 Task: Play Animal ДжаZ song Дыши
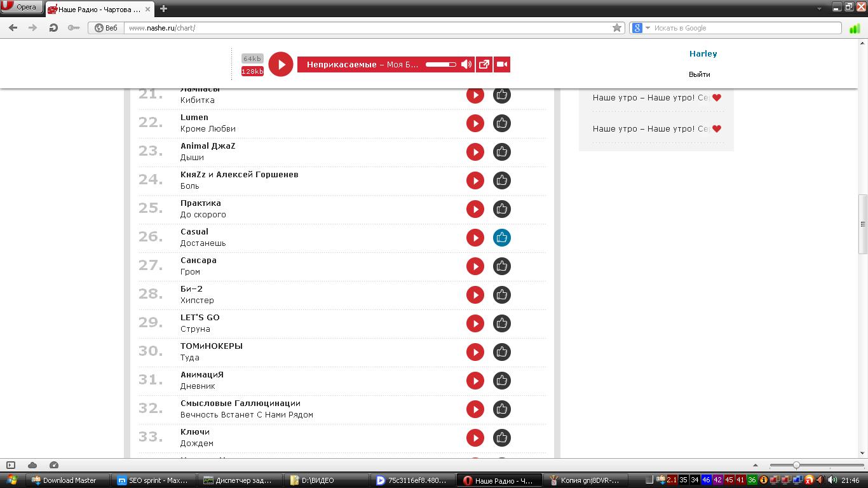(475, 152)
